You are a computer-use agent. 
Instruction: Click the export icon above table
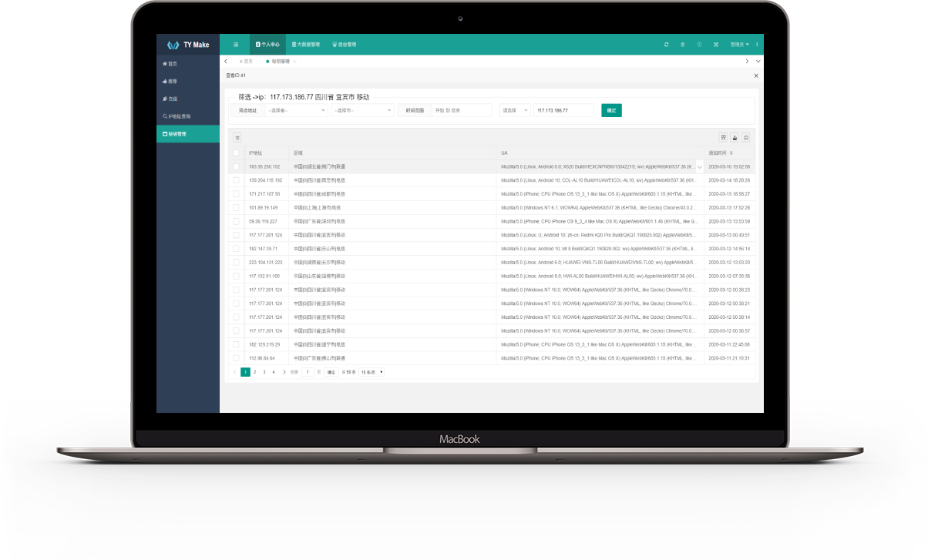click(735, 138)
